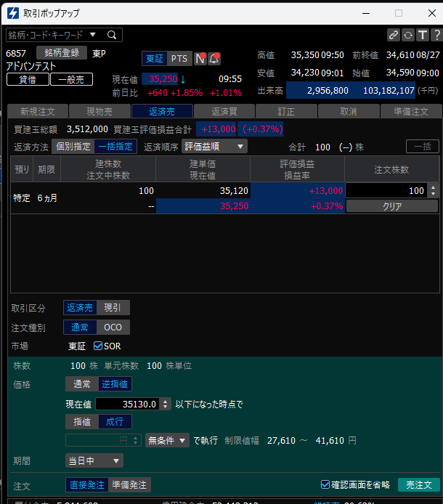Viewport: 443px width, 504px height.
Task: Select 個別指定 repayment method
Action: pos(73,147)
